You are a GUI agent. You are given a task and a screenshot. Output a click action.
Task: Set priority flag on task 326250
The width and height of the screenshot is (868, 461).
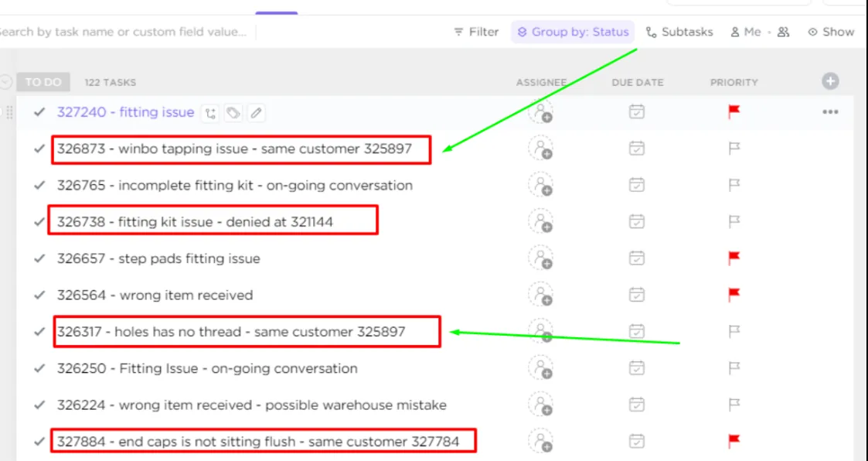[x=734, y=368]
